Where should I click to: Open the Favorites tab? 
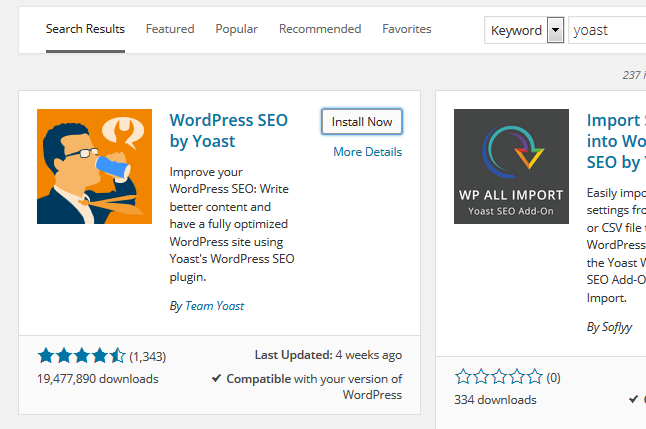(407, 29)
